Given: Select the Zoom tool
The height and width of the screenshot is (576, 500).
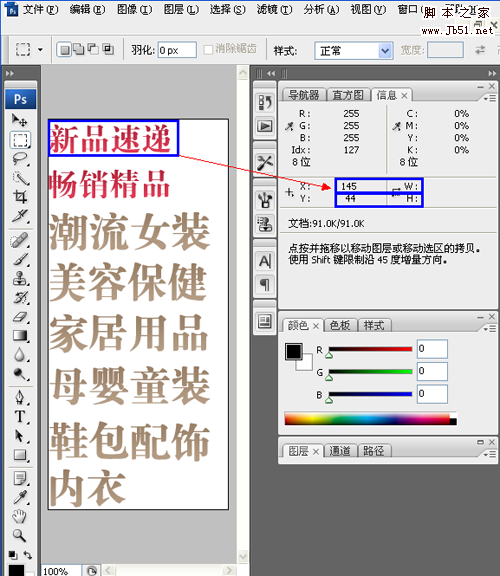Looking at the screenshot, I should pyautogui.click(x=20, y=536).
